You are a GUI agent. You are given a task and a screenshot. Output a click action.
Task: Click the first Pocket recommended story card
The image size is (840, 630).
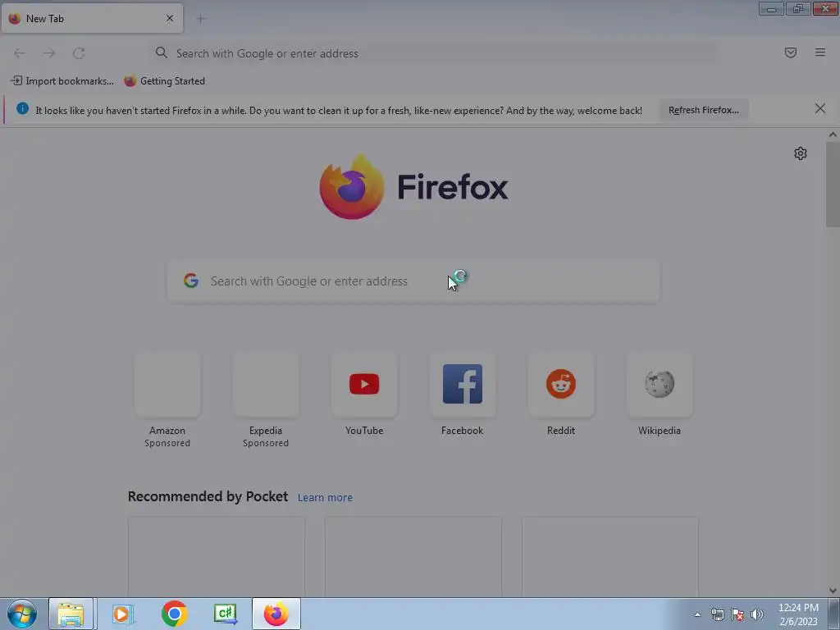pos(217,556)
